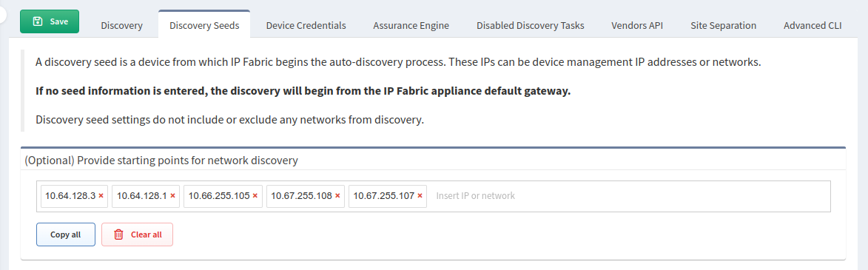868x270 pixels.
Task: Focus the Insert IP or network field
Action: click(x=630, y=196)
